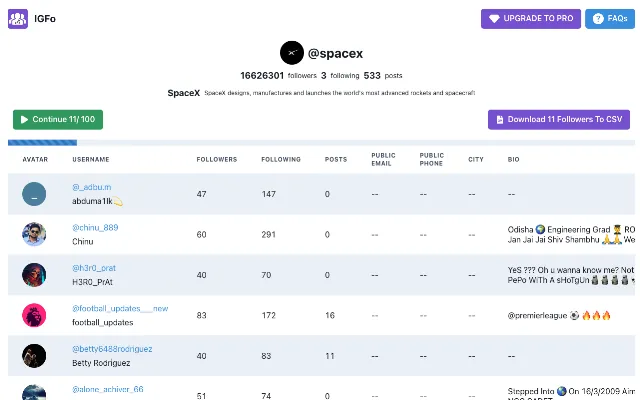
Task: Continue fetching followers 11/100
Action: tap(58, 120)
